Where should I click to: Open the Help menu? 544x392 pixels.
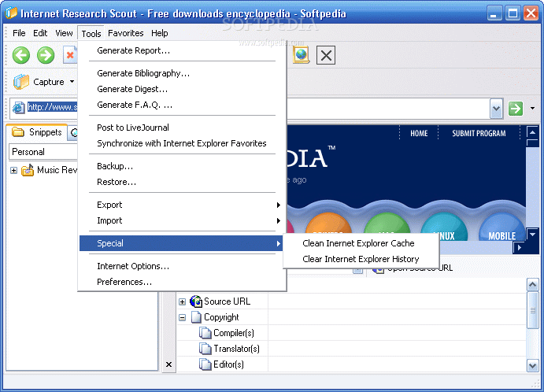(x=160, y=33)
